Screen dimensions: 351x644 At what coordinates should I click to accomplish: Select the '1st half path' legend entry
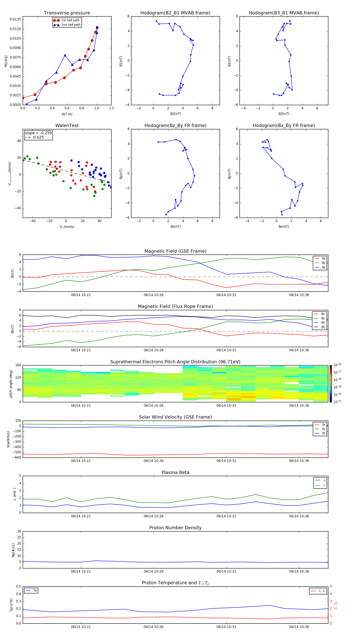point(67,20)
